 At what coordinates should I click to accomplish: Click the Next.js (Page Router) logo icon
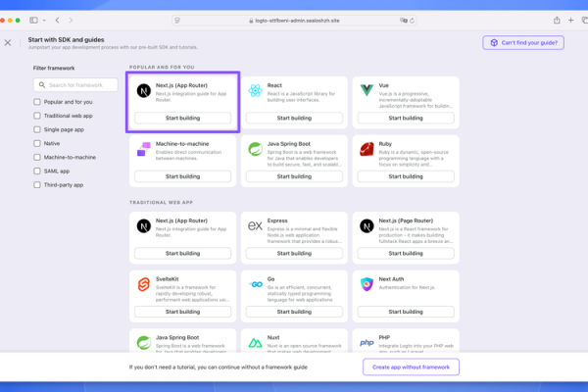(367, 226)
